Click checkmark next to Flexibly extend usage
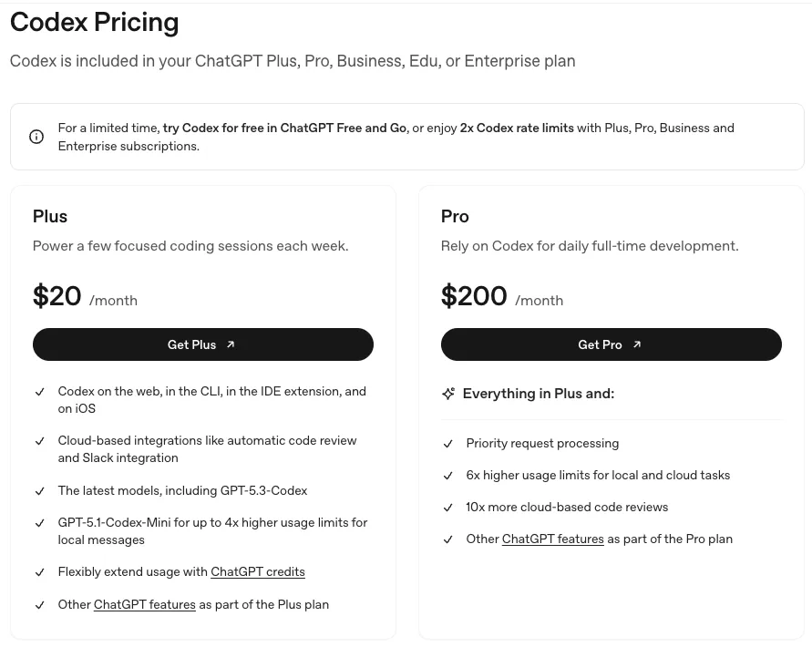Screen dimensions: 812x647 tap(39, 572)
